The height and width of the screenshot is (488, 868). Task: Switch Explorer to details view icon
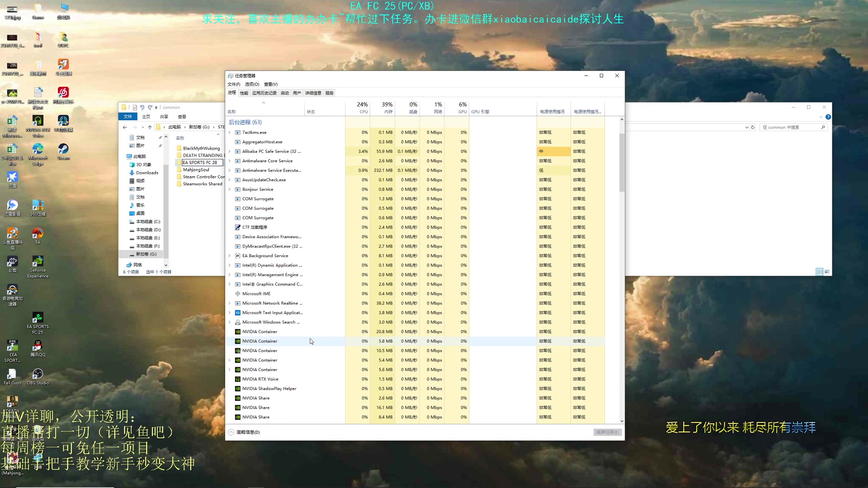tap(819, 272)
